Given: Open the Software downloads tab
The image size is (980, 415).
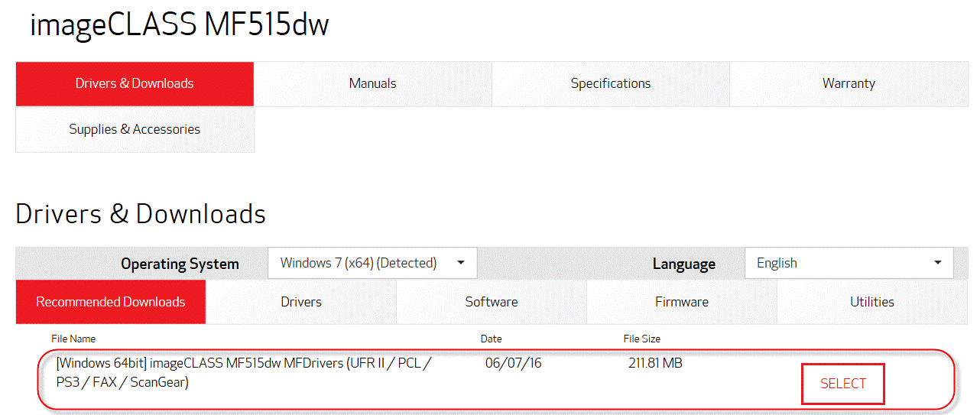Looking at the screenshot, I should [x=492, y=302].
